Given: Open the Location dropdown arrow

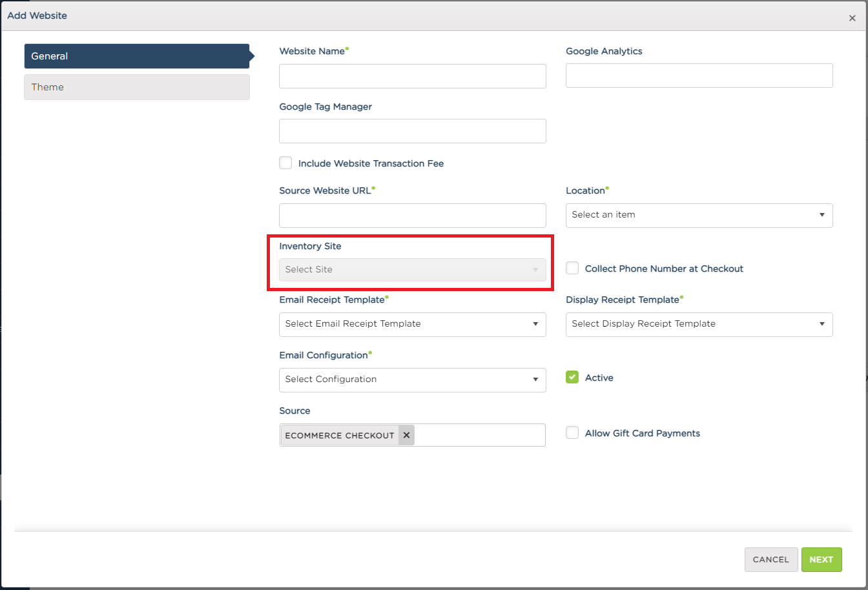Looking at the screenshot, I should point(822,215).
